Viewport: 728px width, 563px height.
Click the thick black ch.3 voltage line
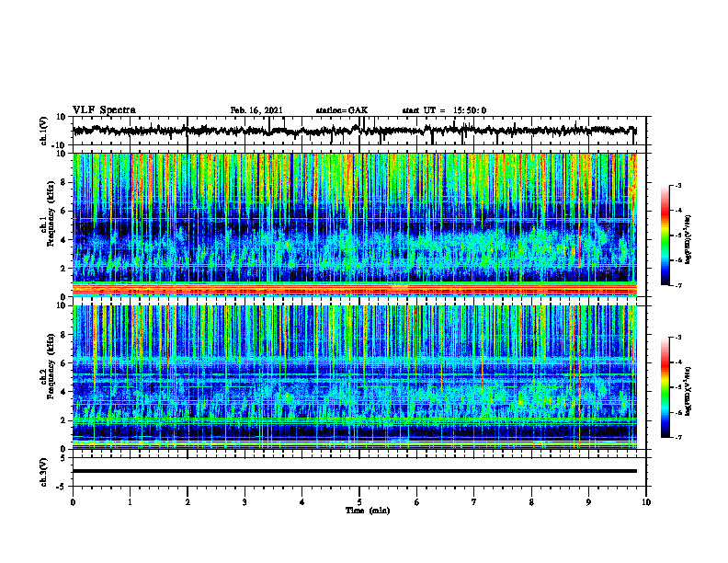coord(354,471)
